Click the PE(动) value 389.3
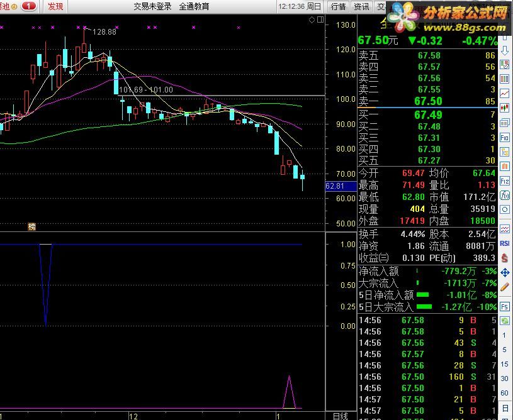The height and width of the screenshot is (420, 513). [484, 258]
